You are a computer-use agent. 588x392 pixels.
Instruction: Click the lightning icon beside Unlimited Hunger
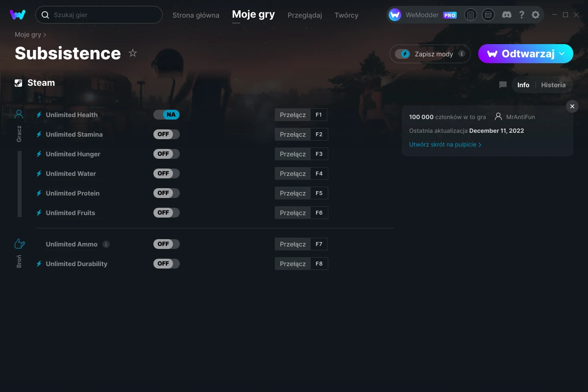39,154
